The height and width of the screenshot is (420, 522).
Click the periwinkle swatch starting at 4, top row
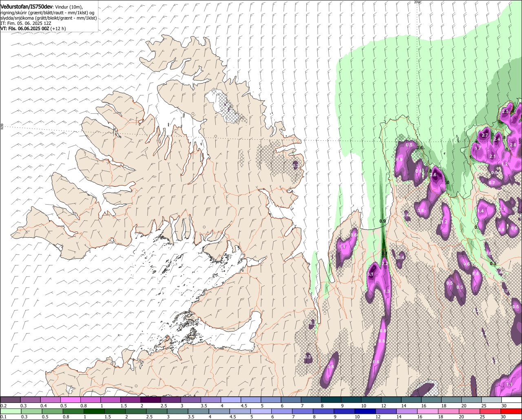pyautogui.click(x=231, y=400)
